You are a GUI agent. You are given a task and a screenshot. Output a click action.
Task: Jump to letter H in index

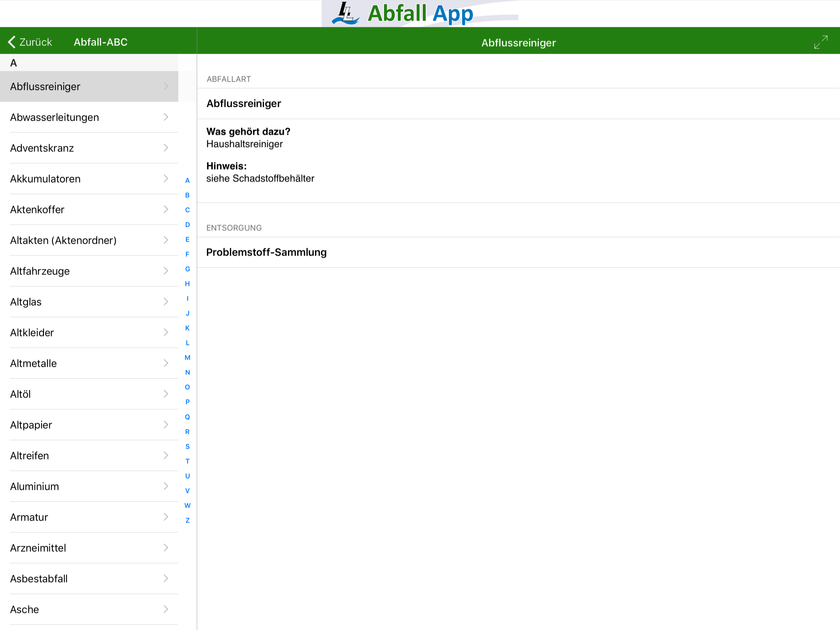click(x=187, y=284)
